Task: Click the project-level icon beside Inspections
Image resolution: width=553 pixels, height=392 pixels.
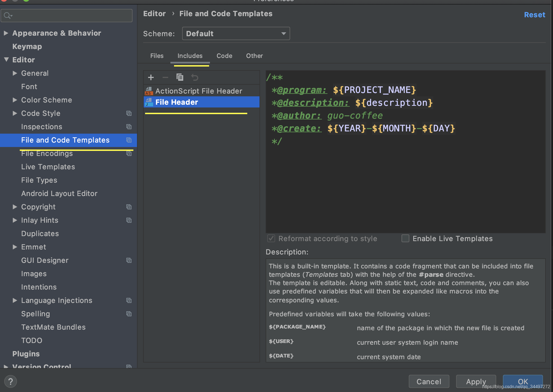Action: click(129, 127)
